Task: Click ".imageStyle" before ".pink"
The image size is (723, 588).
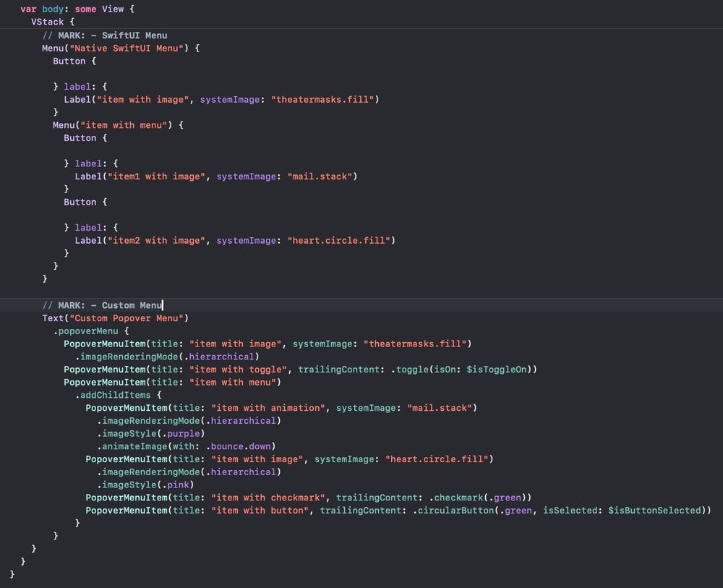Action: [127, 485]
